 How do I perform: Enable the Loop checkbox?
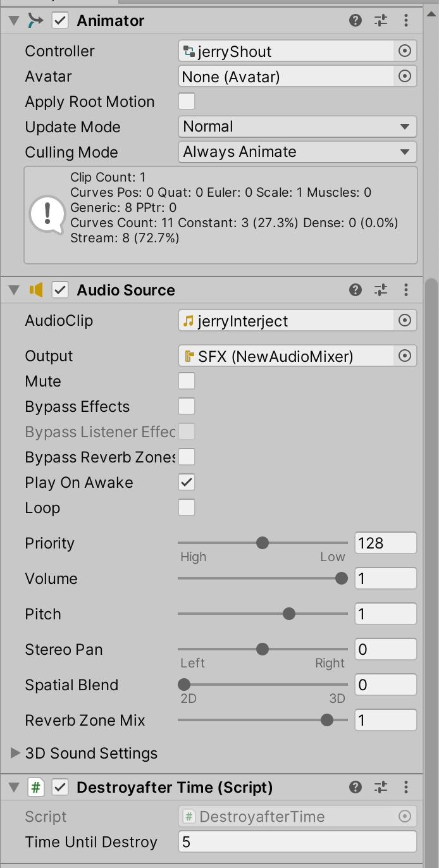tap(187, 508)
